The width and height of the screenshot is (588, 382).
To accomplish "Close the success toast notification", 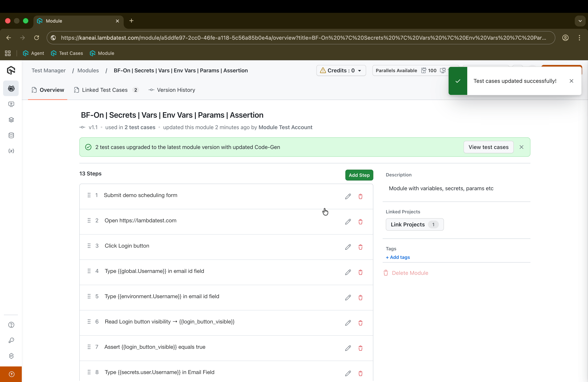I will pyautogui.click(x=571, y=81).
